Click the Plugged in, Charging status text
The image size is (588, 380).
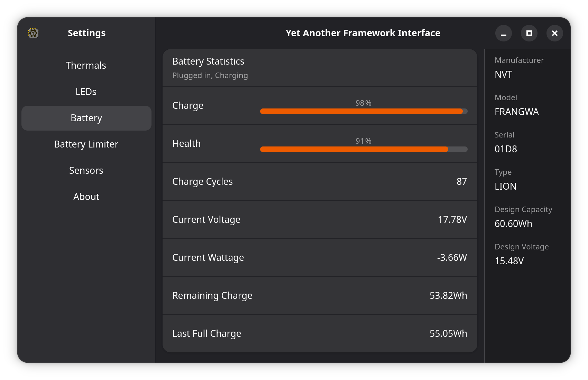click(x=210, y=75)
